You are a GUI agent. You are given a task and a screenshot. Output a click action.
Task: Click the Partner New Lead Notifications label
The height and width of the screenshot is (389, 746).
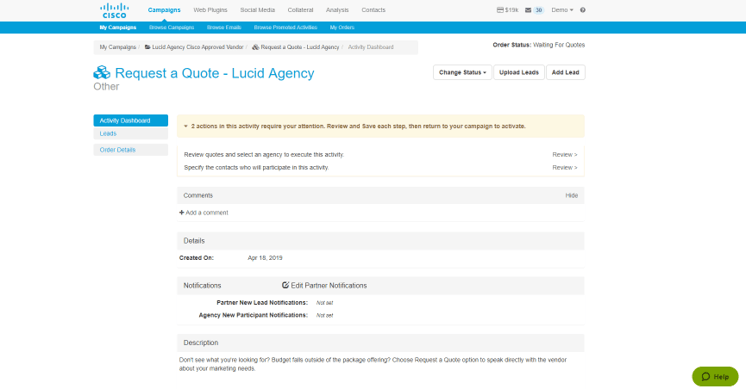point(262,302)
